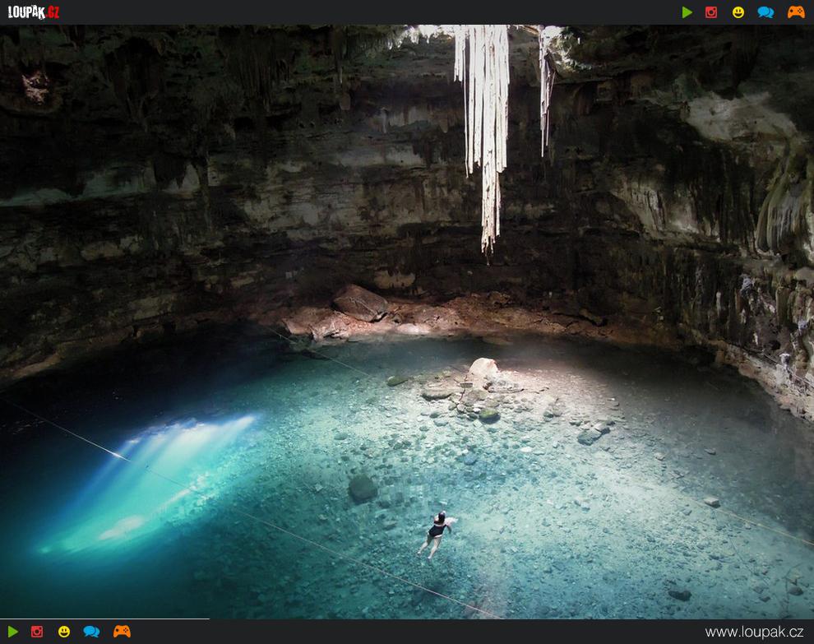The width and height of the screenshot is (814, 644).
Task: Click the yellow smiley icon in top bar
Action: coord(738,12)
